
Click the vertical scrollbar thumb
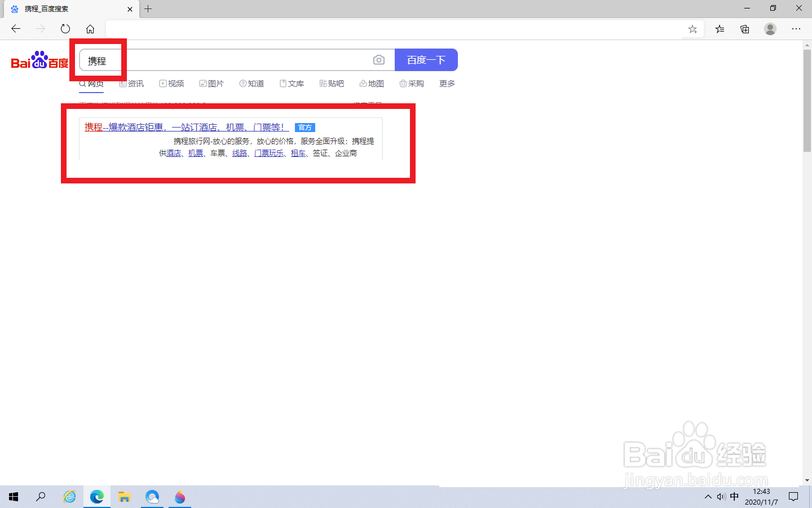pos(807,101)
